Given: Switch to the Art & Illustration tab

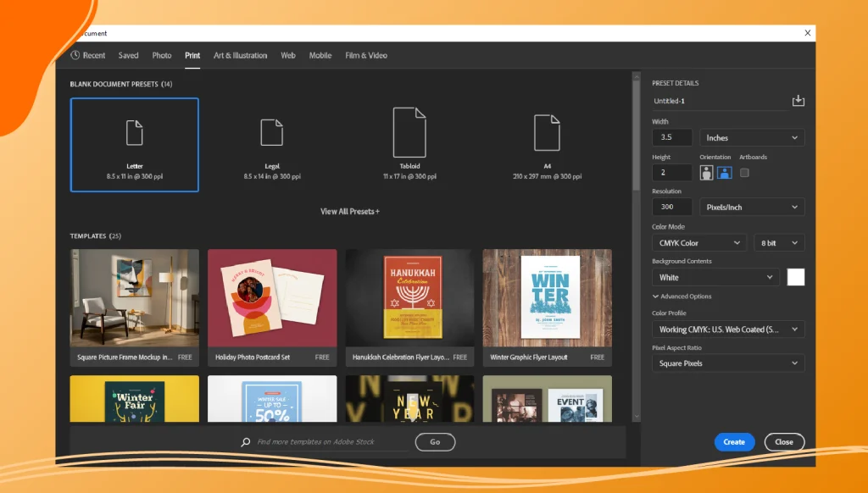Looking at the screenshot, I should coord(240,55).
